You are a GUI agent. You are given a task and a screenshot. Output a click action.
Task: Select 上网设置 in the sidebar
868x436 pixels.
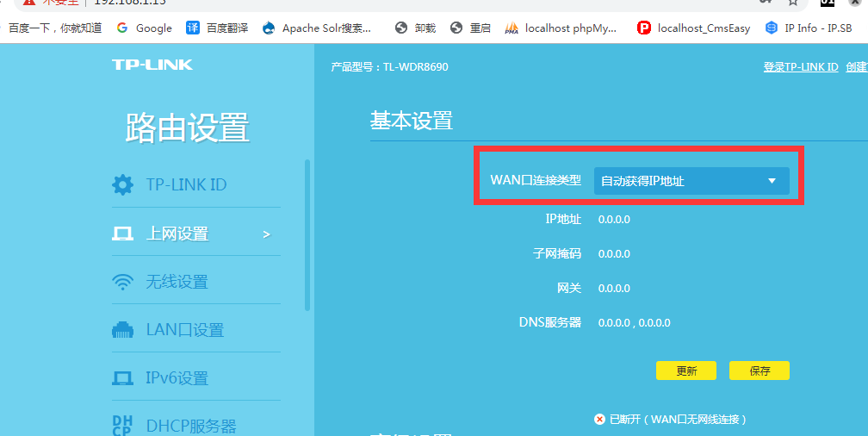[177, 234]
